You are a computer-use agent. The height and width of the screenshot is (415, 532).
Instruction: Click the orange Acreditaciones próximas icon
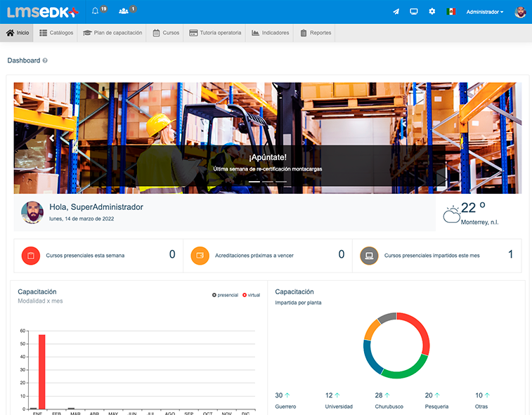pyautogui.click(x=200, y=256)
